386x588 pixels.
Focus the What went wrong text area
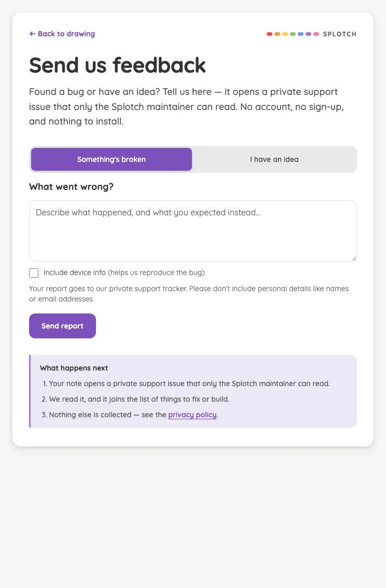pyautogui.click(x=193, y=231)
